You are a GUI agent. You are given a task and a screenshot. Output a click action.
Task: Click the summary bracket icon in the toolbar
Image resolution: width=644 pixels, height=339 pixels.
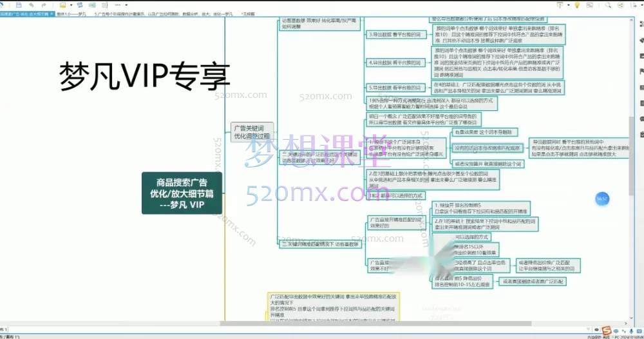click(x=104, y=5)
